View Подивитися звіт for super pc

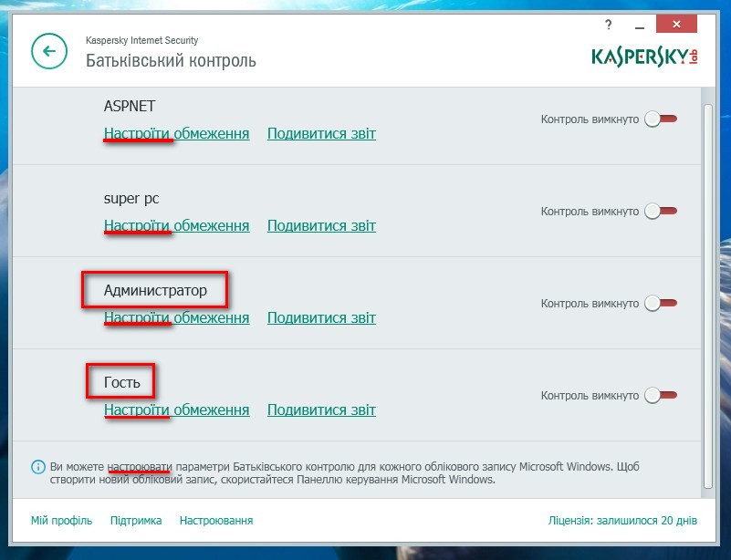pyautogui.click(x=321, y=226)
